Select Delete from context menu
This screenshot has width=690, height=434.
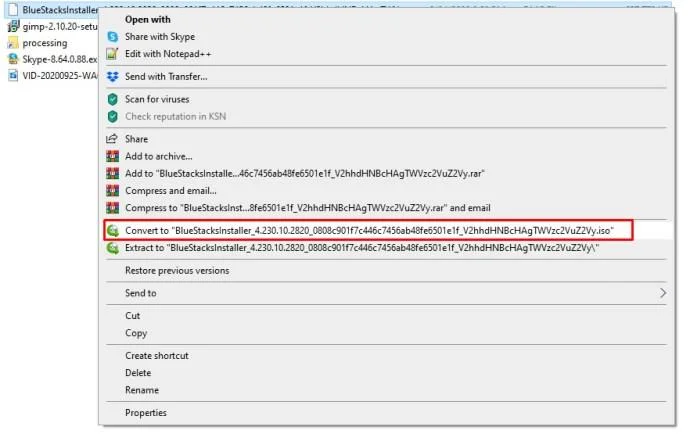click(138, 372)
